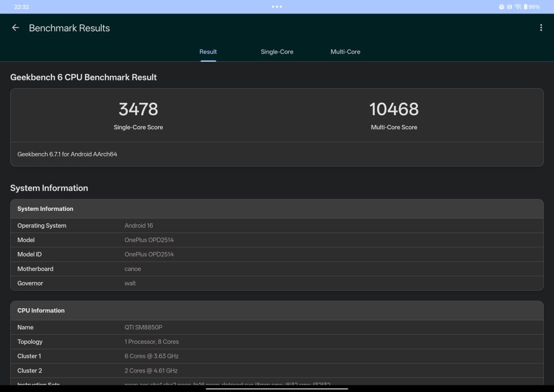This screenshot has height=392, width=554.
Task: Tap the gesture navigation bar at the bottom
Action: pyautogui.click(x=276, y=389)
